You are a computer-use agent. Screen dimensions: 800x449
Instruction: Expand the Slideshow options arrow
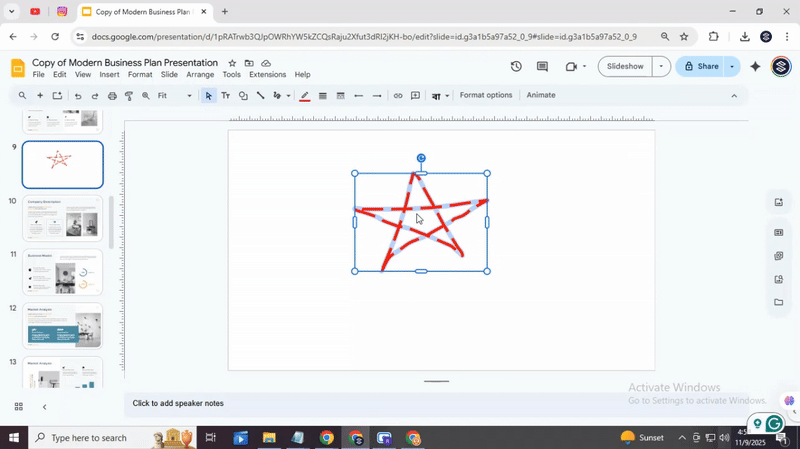coord(661,67)
